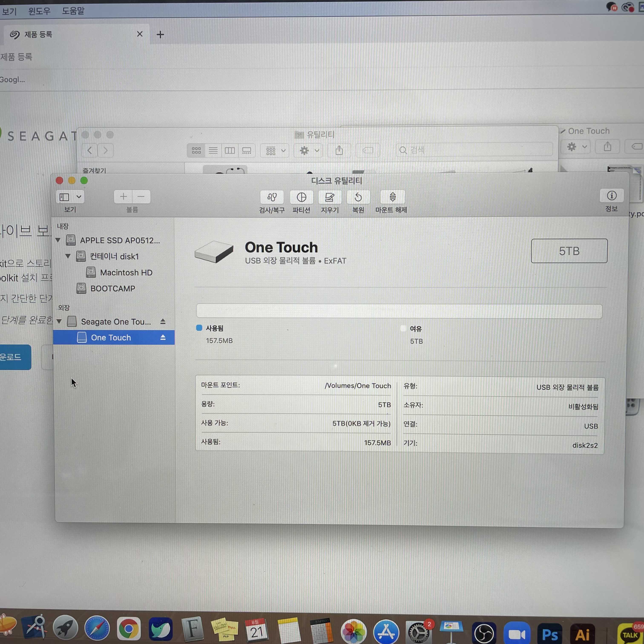Screen dimensions: 644x644
Task: Click the share icon in One Touch window
Action: tap(607, 147)
